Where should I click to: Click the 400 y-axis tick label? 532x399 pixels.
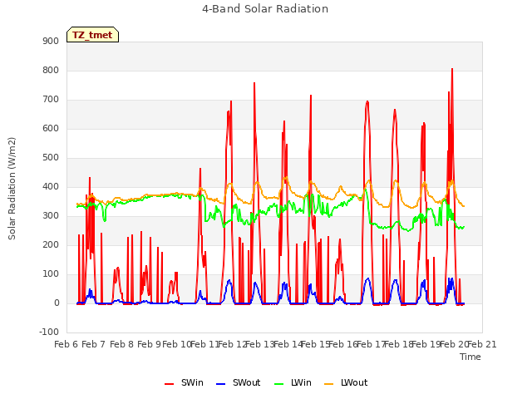(51, 186)
